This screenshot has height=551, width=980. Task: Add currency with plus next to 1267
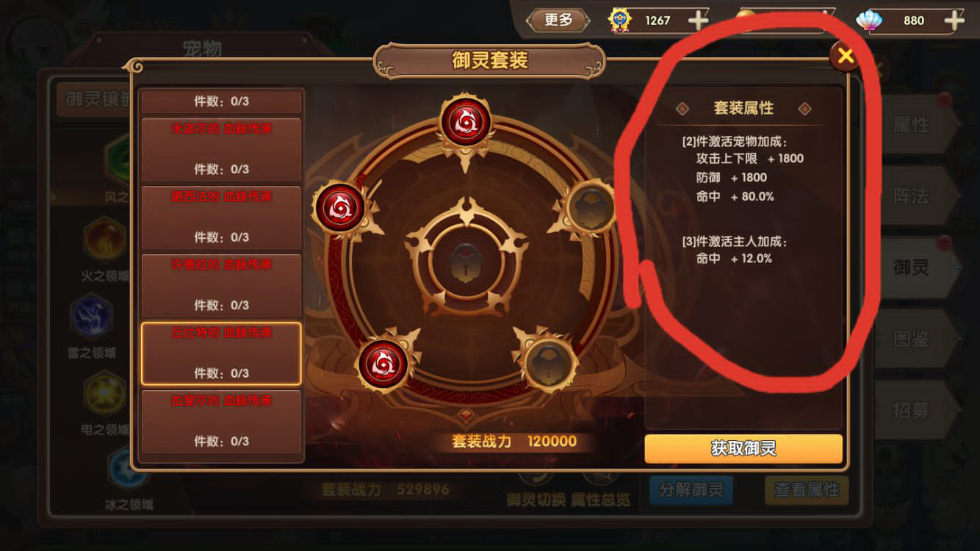click(x=698, y=21)
